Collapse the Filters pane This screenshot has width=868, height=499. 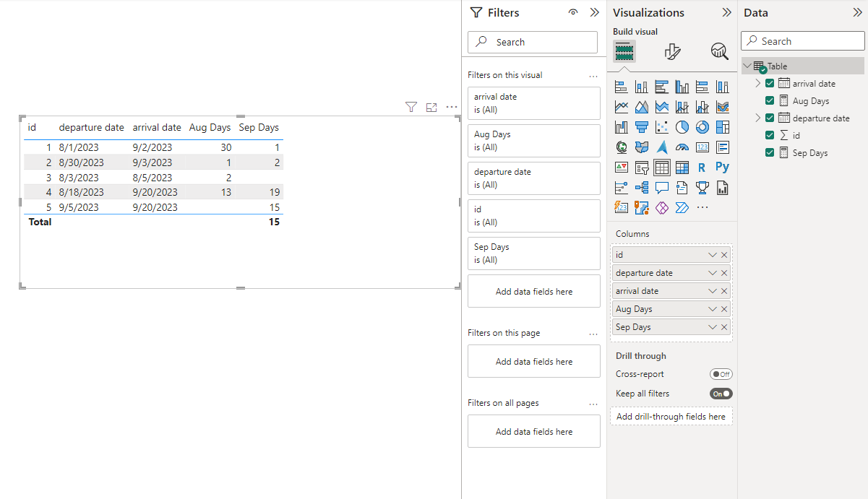click(594, 12)
